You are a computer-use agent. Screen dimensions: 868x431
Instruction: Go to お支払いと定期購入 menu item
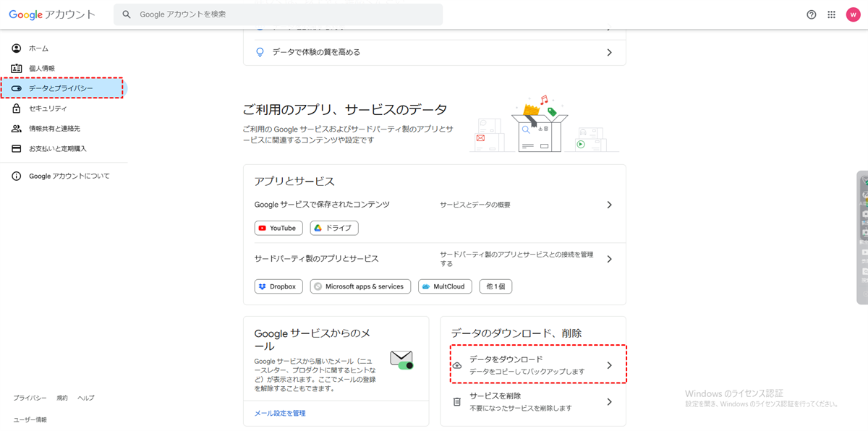[x=57, y=148]
